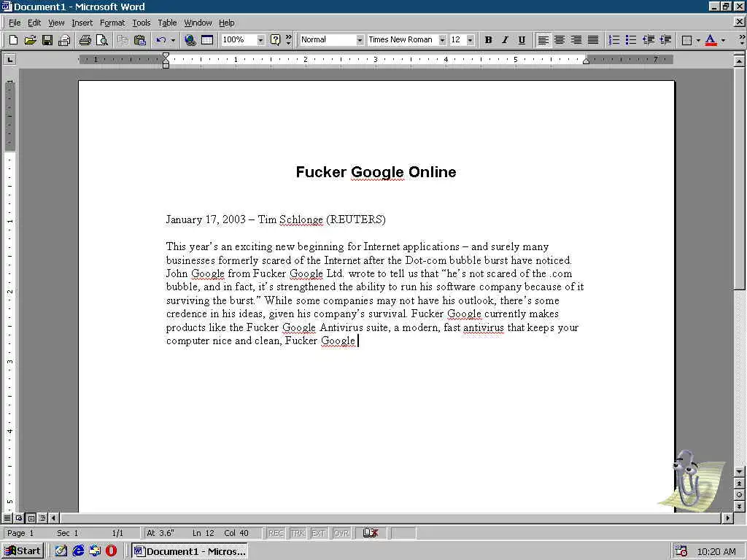Switch to Normal view button
This screenshot has height=560, width=747.
click(7, 518)
